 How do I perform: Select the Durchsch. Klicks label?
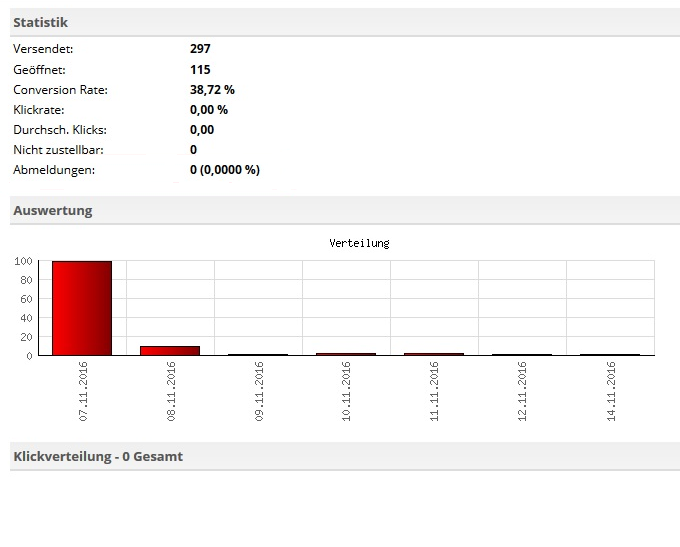coord(60,130)
